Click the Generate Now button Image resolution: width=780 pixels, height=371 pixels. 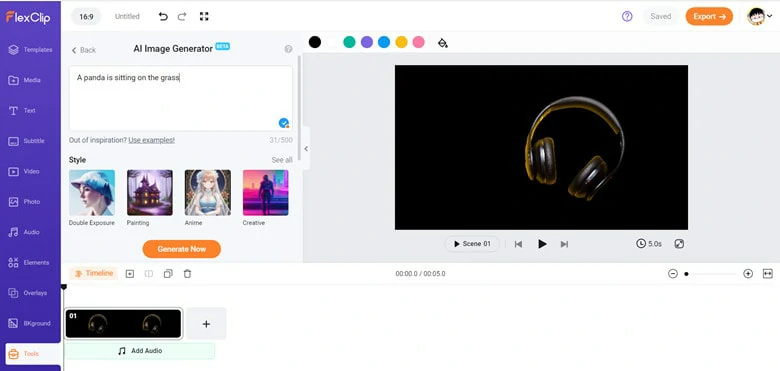182,249
